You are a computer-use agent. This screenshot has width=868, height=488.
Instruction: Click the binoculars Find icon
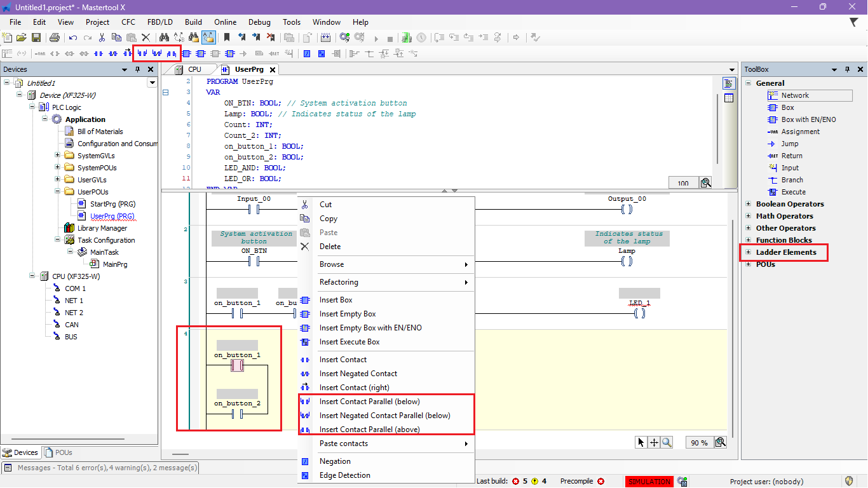(x=164, y=38)
